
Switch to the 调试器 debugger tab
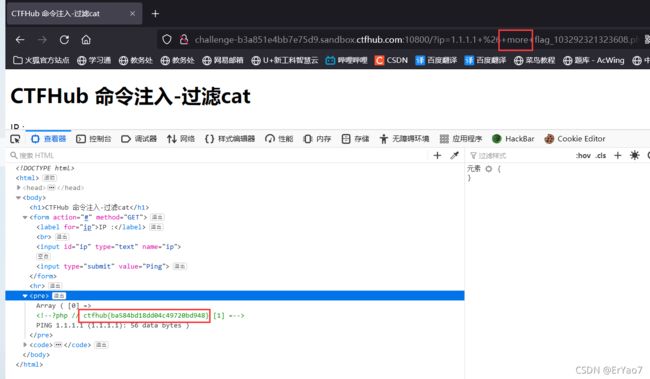pyautogui.click(x=139, y=139)
